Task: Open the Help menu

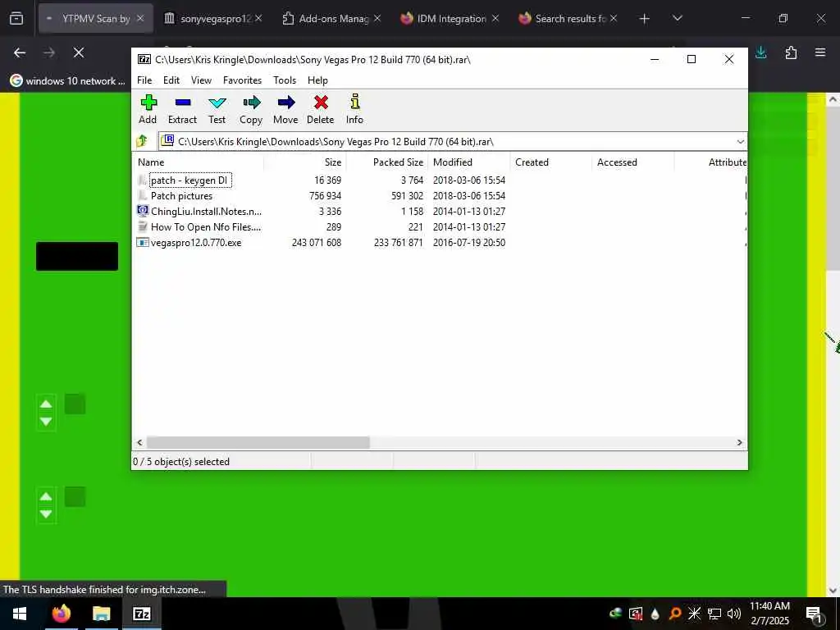Action: coord(317,80)
